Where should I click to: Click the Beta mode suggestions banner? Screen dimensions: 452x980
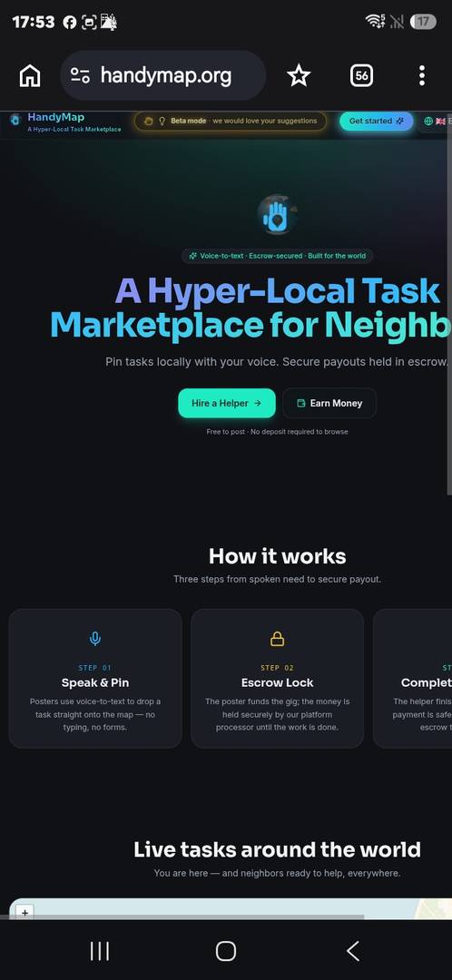click(230, 122)
